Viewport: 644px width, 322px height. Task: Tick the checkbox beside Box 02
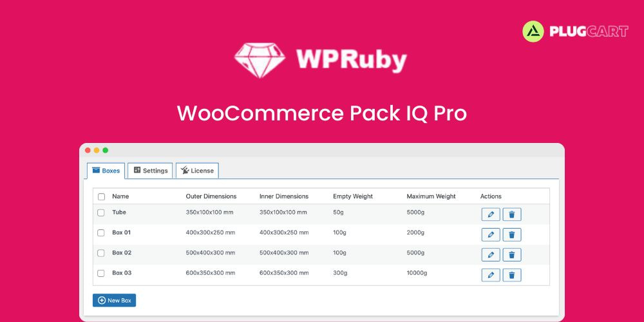(101, 253)
